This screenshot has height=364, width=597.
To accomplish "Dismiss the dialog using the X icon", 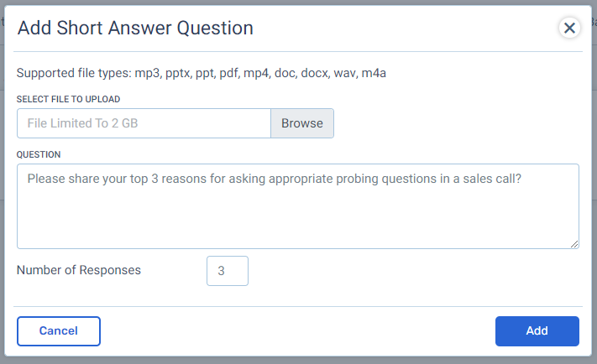I will tap(569, 28).
